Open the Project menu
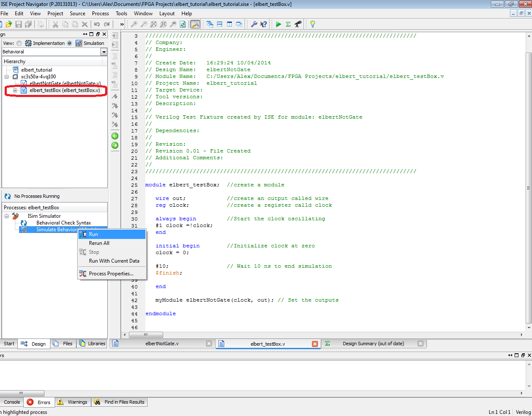This screenshot has height=416, width=532. pos(55,14)
